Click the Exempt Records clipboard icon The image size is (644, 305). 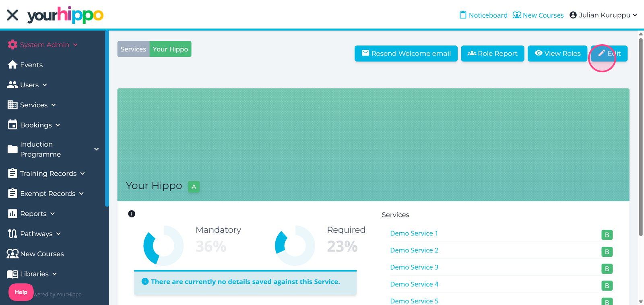point(12,193)
